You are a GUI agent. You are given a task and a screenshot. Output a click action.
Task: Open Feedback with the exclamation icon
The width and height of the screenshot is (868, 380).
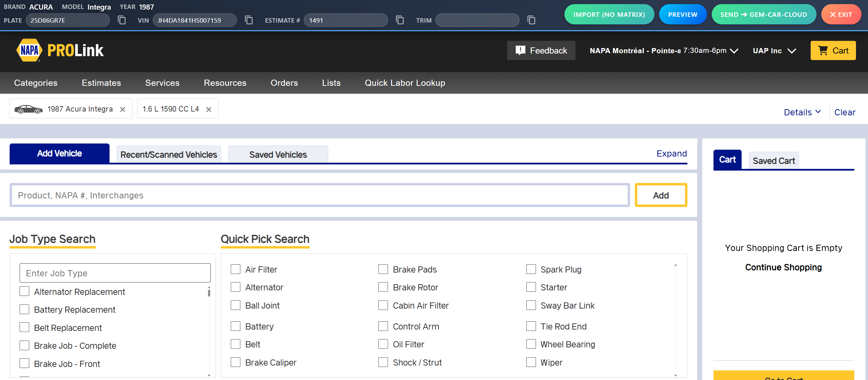point(541,50)
